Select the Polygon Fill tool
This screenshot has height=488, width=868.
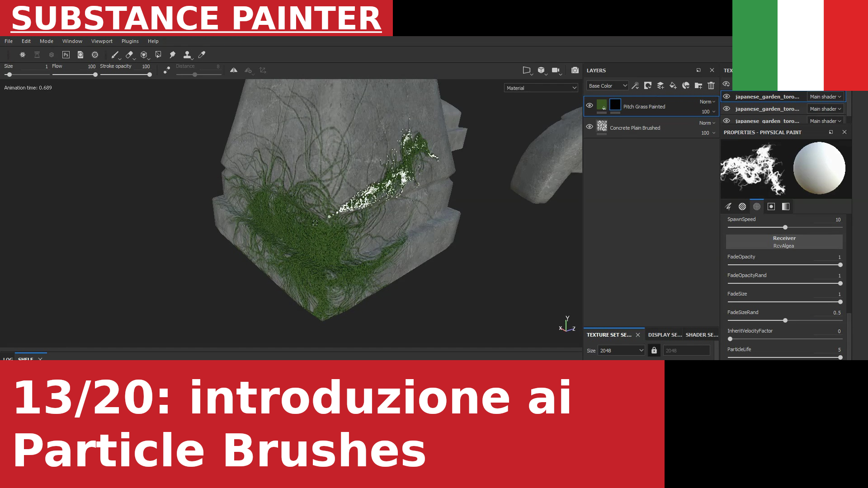(x=158, y=55)
